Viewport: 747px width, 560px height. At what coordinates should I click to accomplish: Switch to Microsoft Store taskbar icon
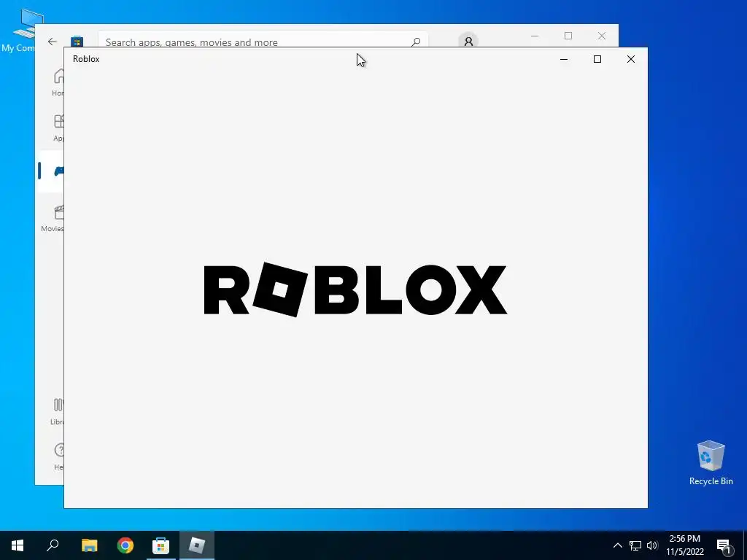(161, 545)
